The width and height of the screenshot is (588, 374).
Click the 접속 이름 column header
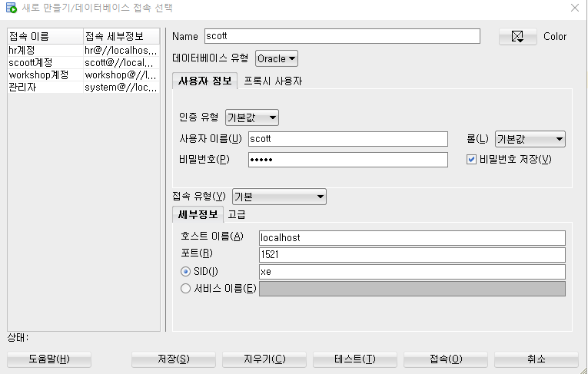(45, 36)
